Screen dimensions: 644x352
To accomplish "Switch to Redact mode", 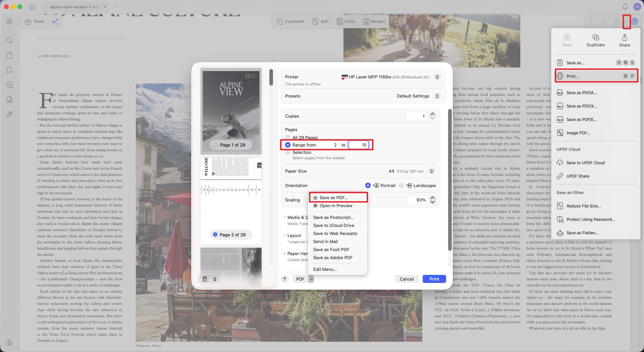I will [374, 21].
